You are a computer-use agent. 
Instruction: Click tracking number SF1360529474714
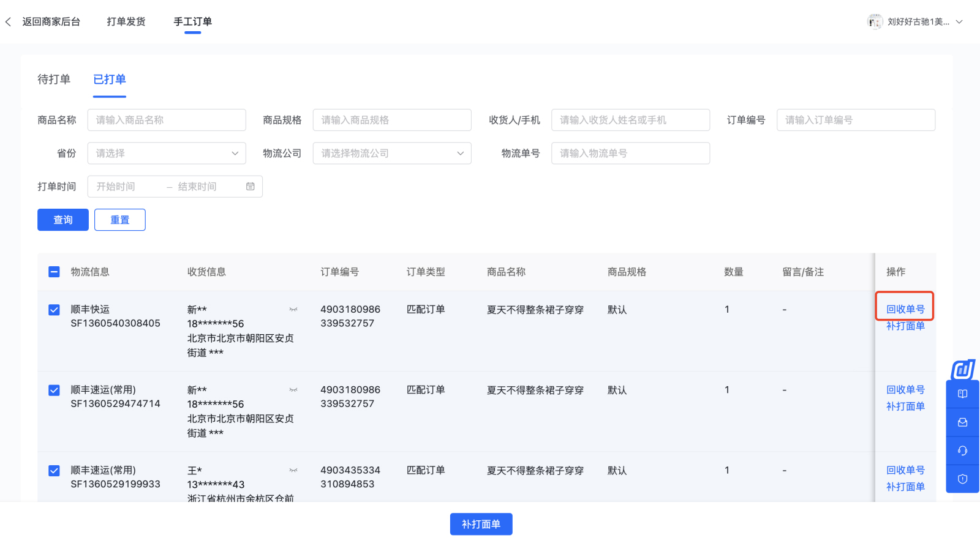pyautogui.click(x=115, y=403)
